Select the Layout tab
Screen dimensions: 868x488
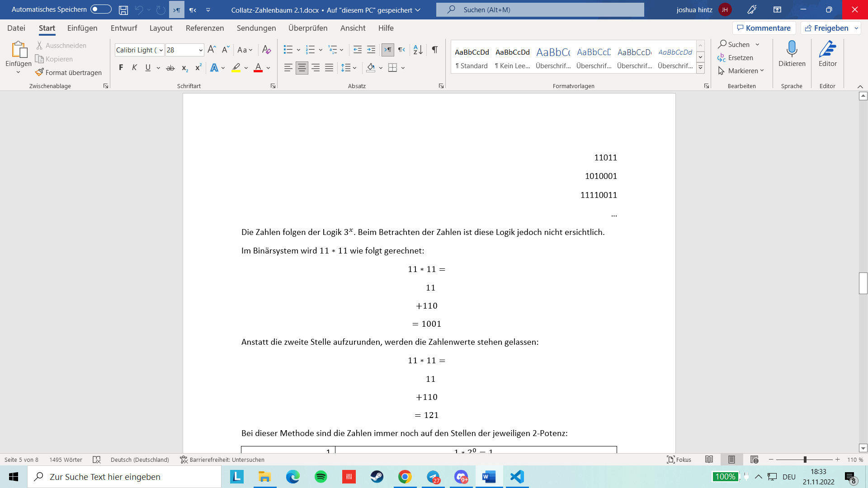161,28
